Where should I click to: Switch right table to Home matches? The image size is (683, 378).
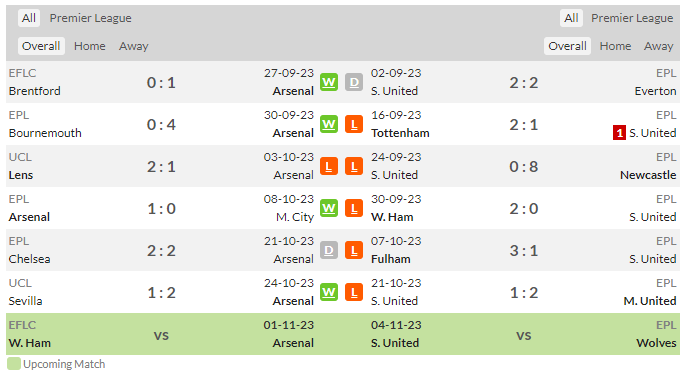coord(615,46)
